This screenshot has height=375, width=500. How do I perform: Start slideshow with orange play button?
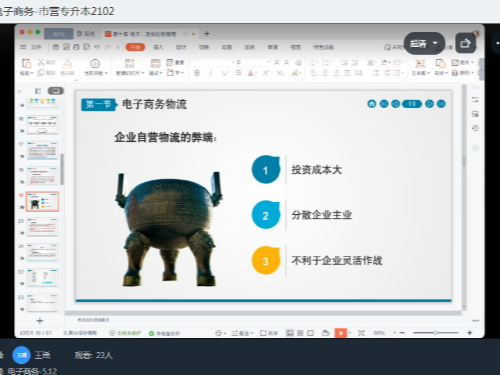click(340, 333)
